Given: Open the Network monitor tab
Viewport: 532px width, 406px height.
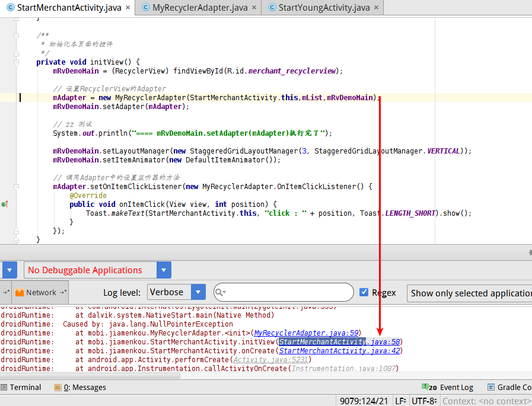Looking at the screenshot, I should click(41, 292).
